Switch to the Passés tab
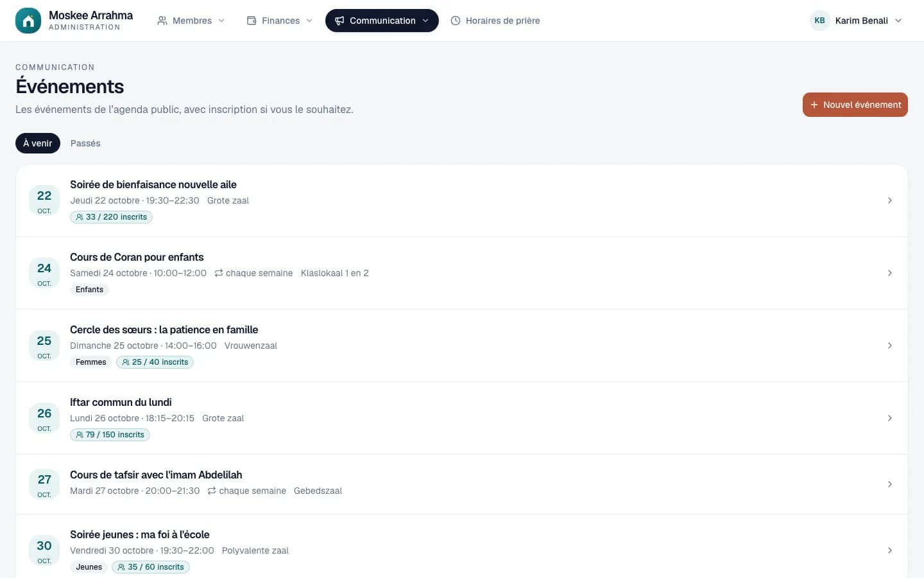The image size is (924, 578). pos(85,143)
